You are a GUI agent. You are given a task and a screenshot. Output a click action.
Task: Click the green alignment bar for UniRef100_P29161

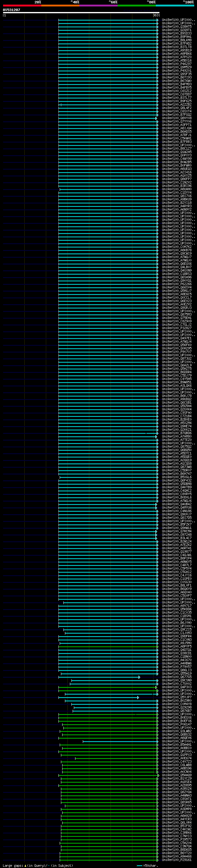pos(109,860)
